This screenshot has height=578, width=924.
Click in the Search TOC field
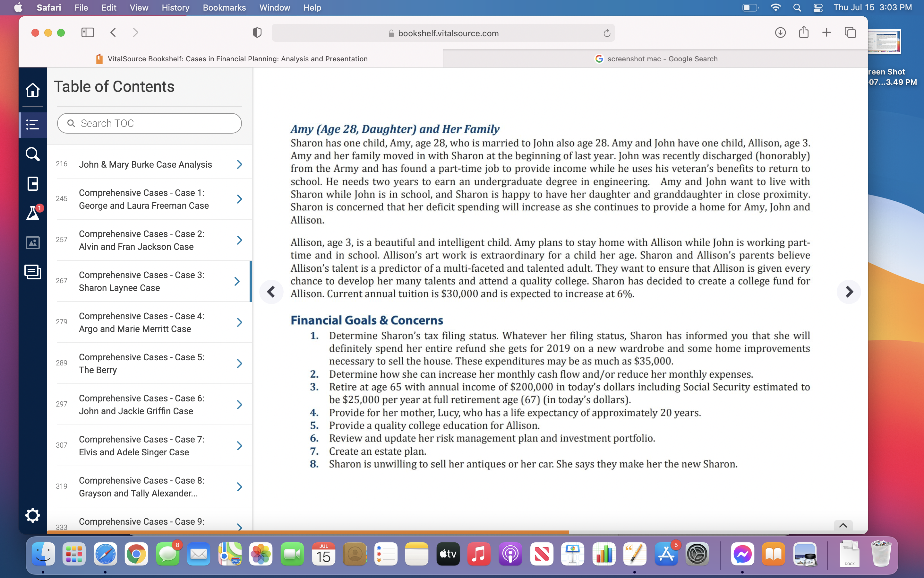tap(149, 123)
